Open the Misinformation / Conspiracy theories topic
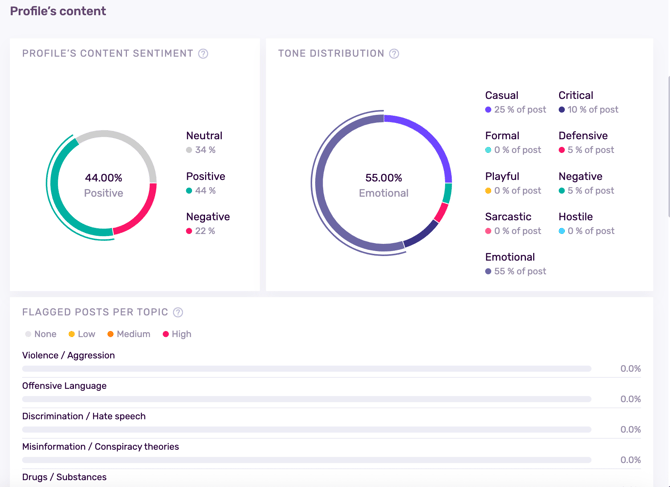 100,447
